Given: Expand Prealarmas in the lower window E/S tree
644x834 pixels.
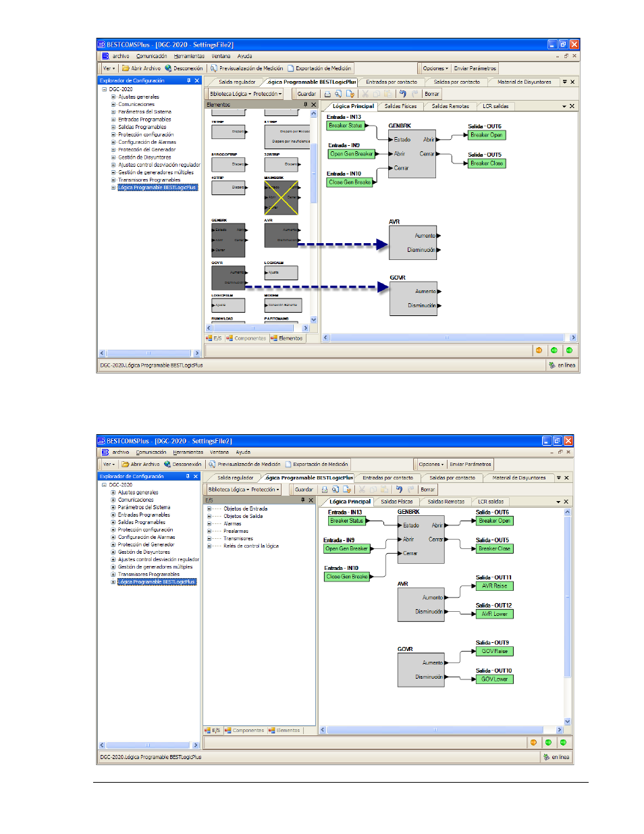Looking at the screenshot, I should [209, 531].
